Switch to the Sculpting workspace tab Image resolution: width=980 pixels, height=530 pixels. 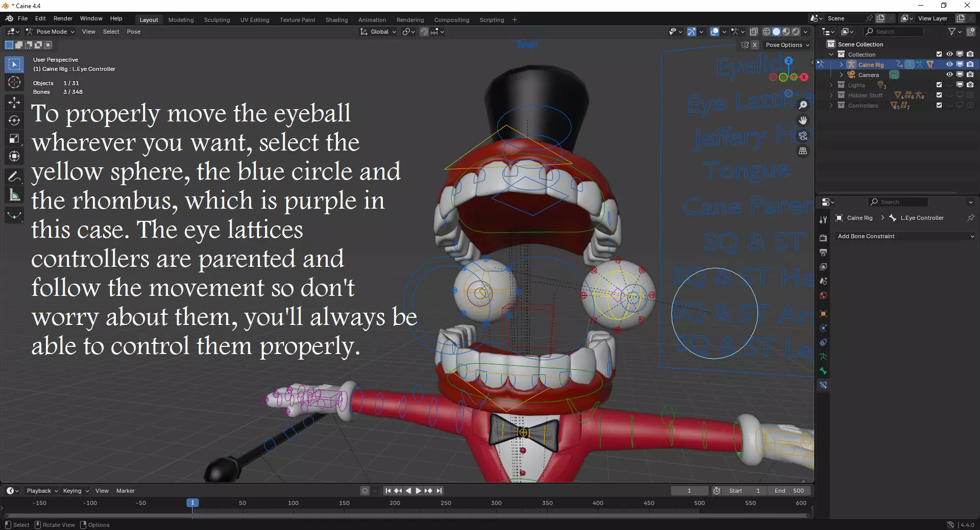217,20
